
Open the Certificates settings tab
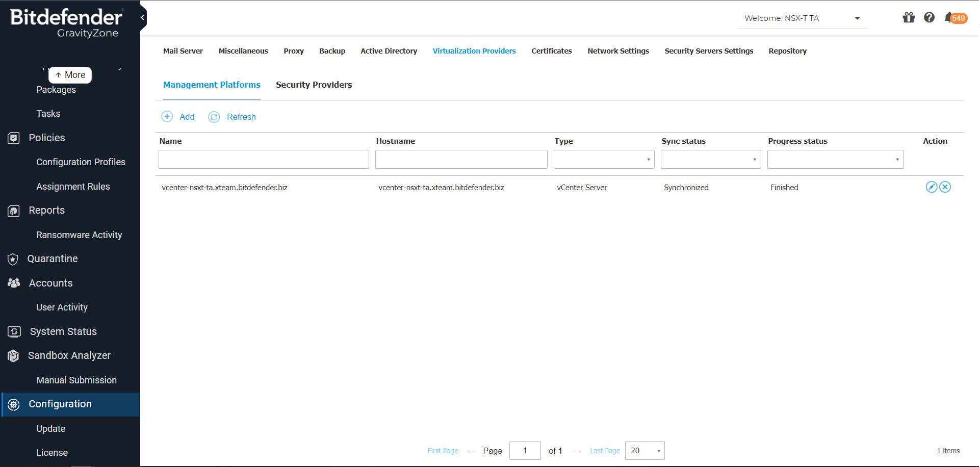(551, 51)
